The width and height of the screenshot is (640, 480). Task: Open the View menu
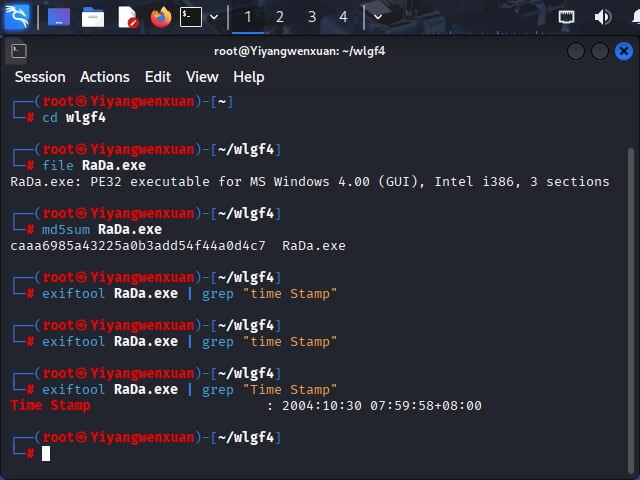coord(202,77)
